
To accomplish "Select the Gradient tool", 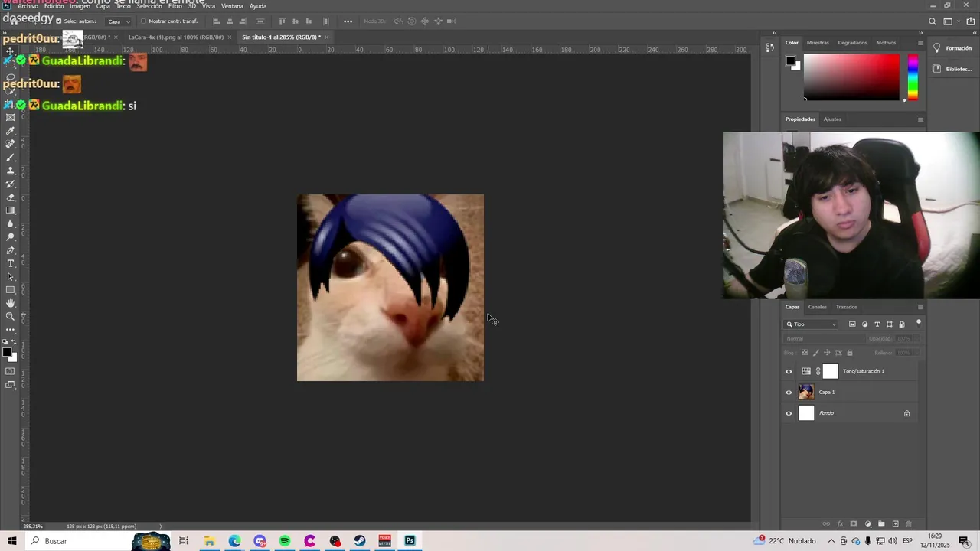I will point(10,210).
